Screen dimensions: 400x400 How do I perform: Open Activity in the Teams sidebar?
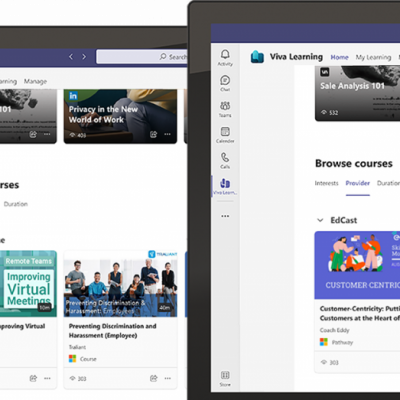[225, 58]
